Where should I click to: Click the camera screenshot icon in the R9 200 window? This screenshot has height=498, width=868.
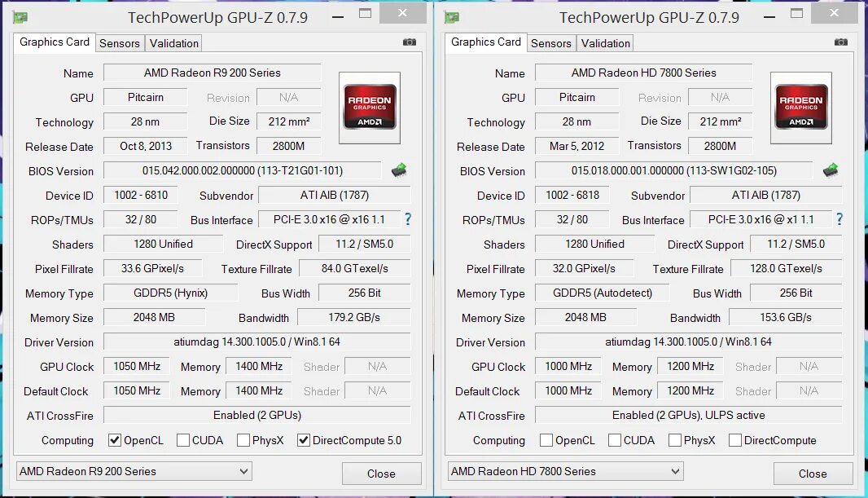point(409,42)
